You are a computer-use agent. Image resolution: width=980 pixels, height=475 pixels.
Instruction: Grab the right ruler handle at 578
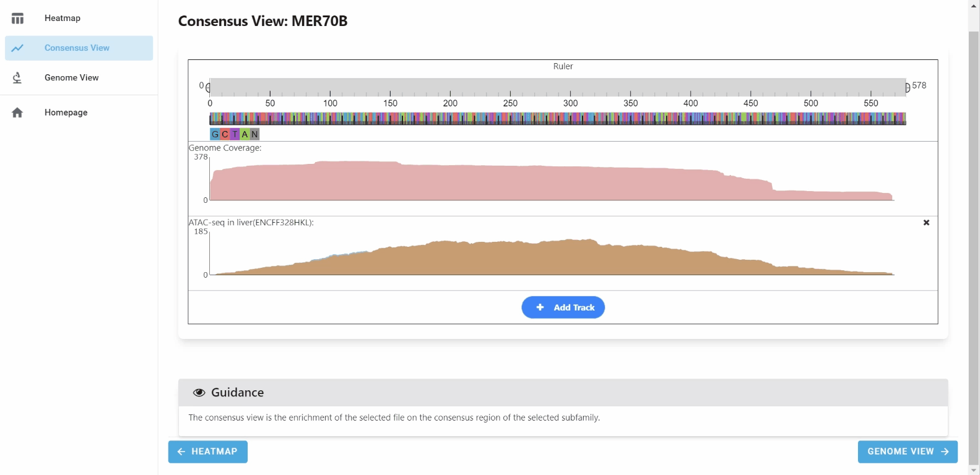click(908, 88)
